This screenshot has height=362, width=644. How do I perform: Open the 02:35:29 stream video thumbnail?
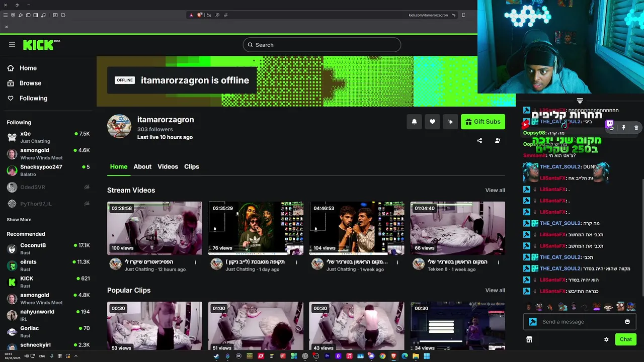[x=256, y=228]
